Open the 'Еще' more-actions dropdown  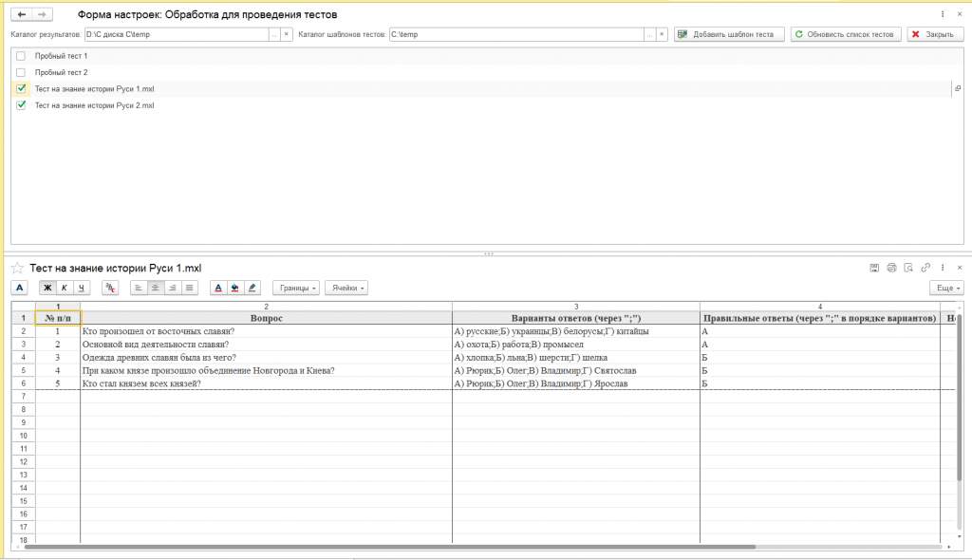(x=946, y=288)
